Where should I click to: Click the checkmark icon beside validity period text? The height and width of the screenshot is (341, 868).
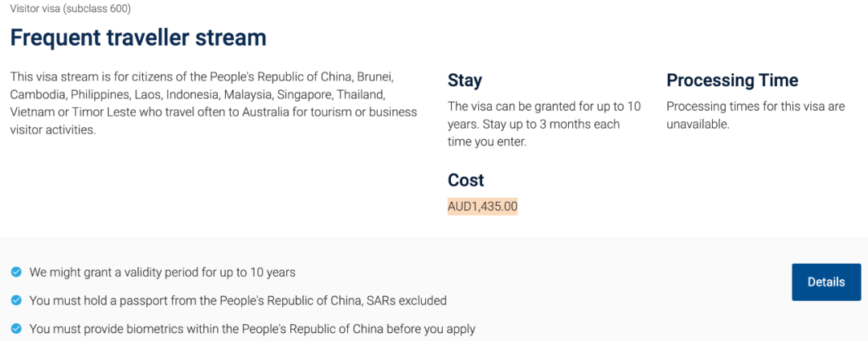16,273
